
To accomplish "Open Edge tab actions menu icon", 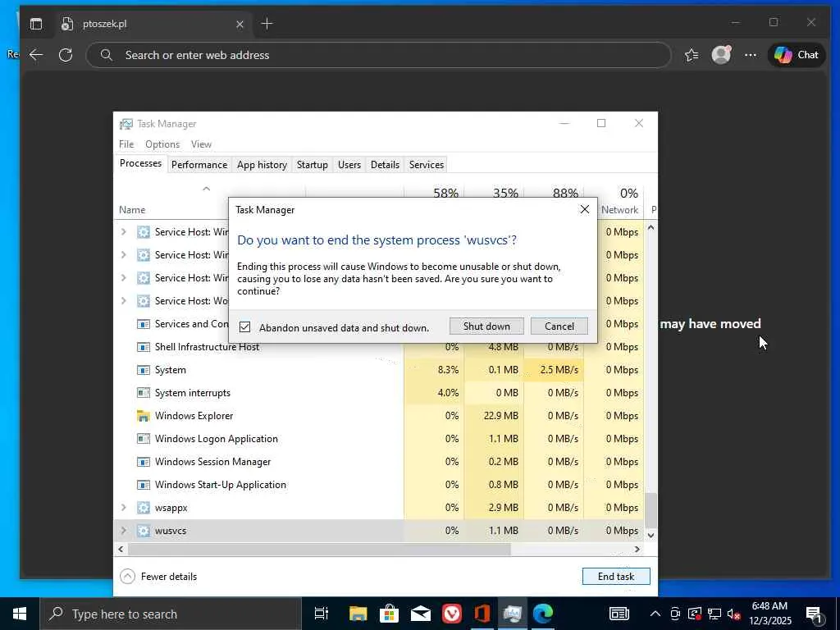I will (x=36, y=24).
